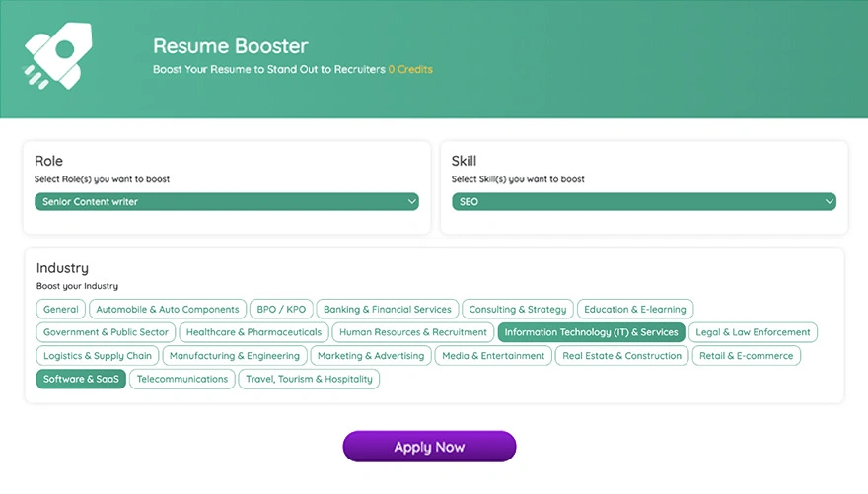The image size is (868, 494).
Task: Deselect the Software & SaaS industry chip
Action: tap(81, 379)
